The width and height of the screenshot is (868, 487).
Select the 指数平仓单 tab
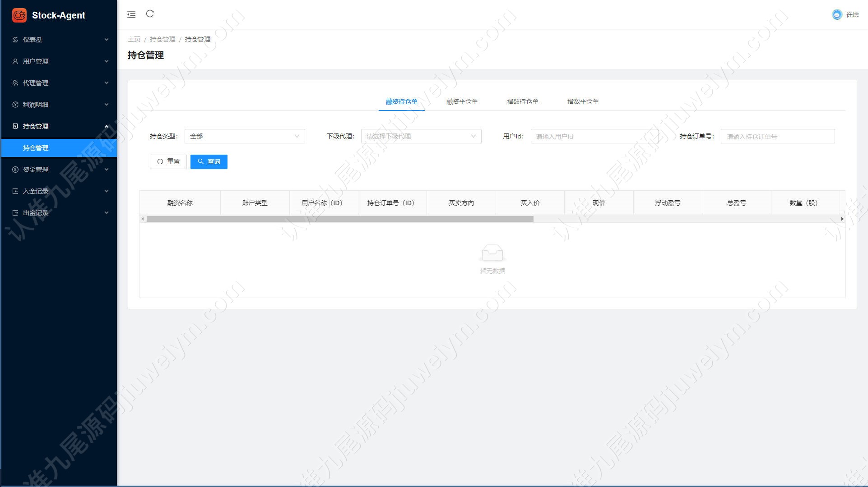[583, 101]
